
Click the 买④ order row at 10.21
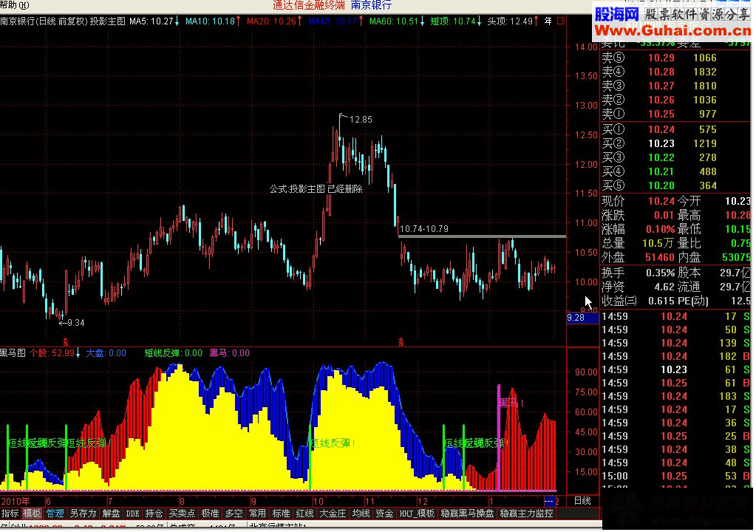676,171
